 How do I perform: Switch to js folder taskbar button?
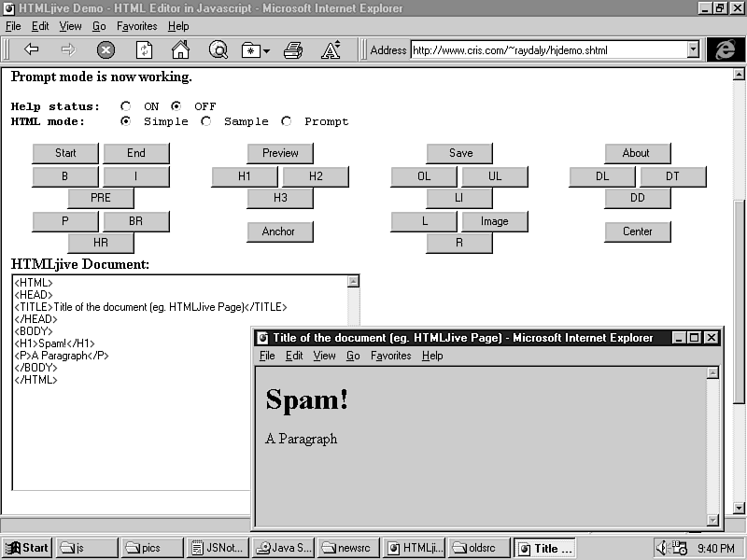click(87, 548)
